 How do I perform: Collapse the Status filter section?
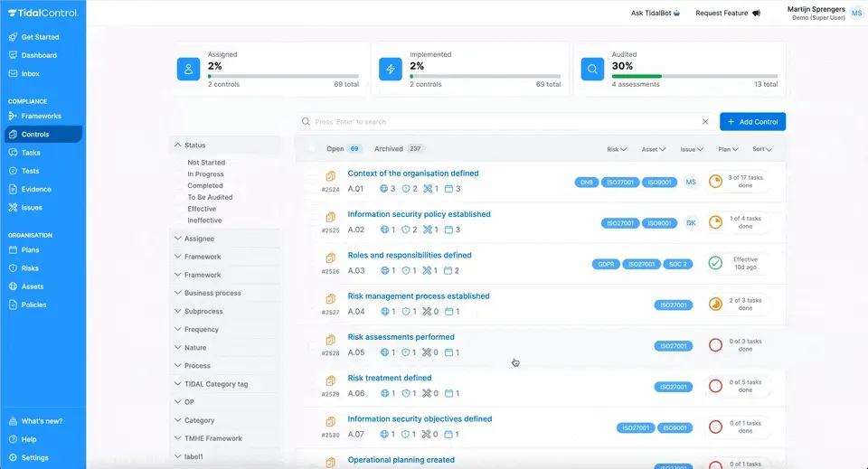[x=225, y=145]
